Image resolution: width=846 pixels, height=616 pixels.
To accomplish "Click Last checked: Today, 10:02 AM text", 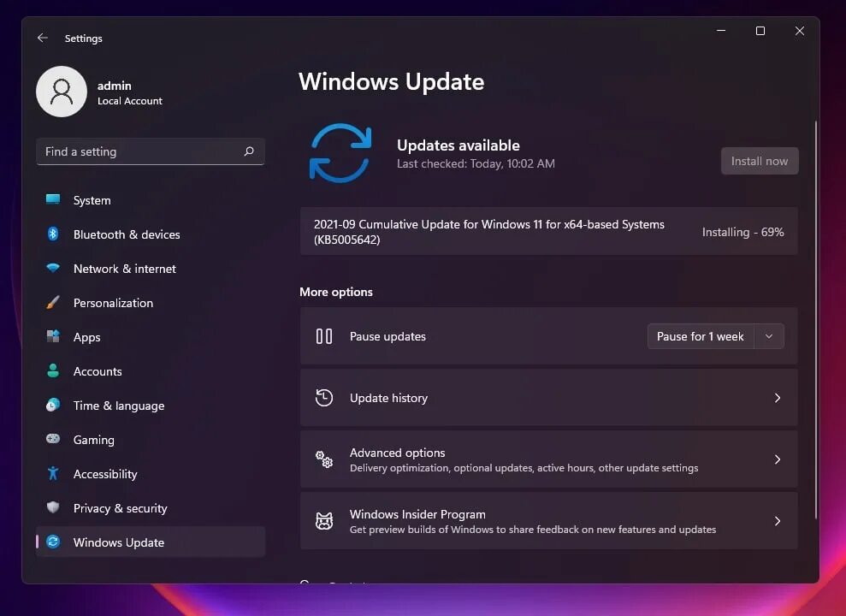I will click(476, 163).
